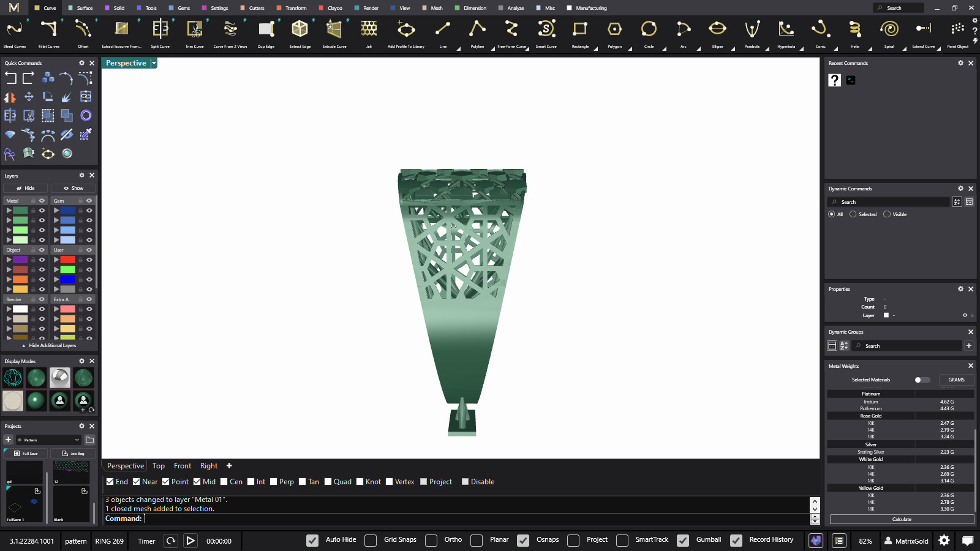Toggle visibility of the Gem layer group
The width and height of the screenshot is (980, 551).
89,201
